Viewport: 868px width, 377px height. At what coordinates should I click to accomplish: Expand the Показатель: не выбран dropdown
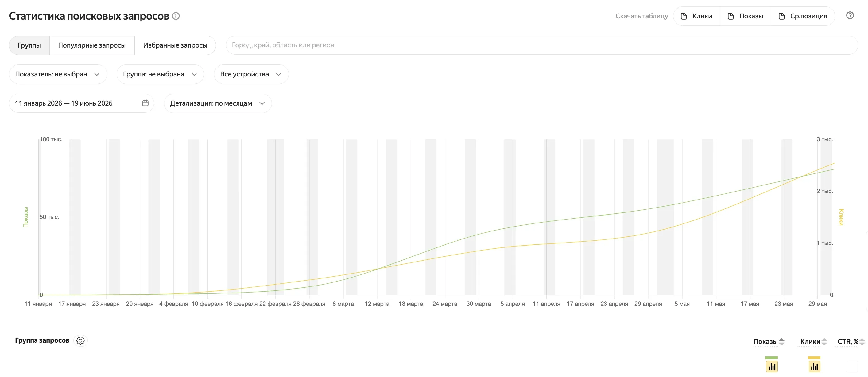(58, 74)
